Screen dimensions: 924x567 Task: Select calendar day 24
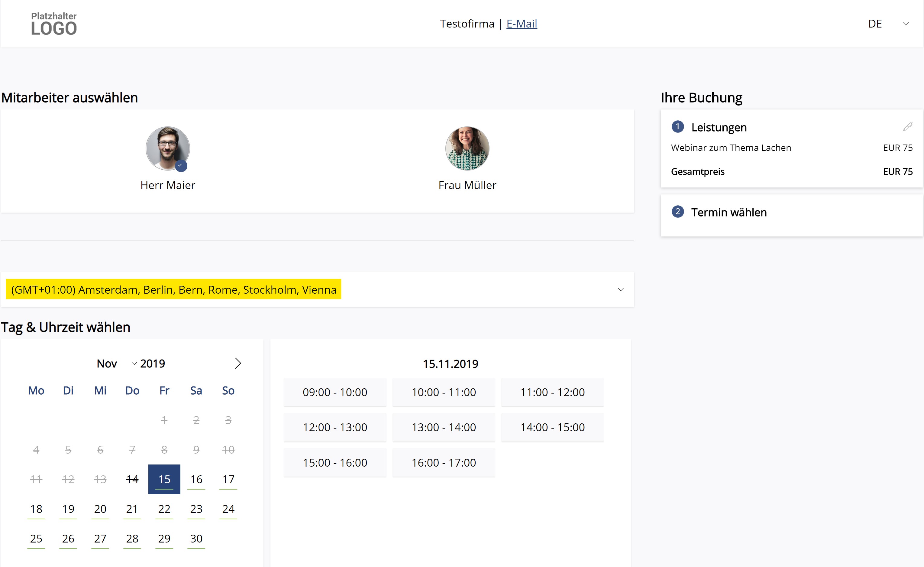click(228, 509)
